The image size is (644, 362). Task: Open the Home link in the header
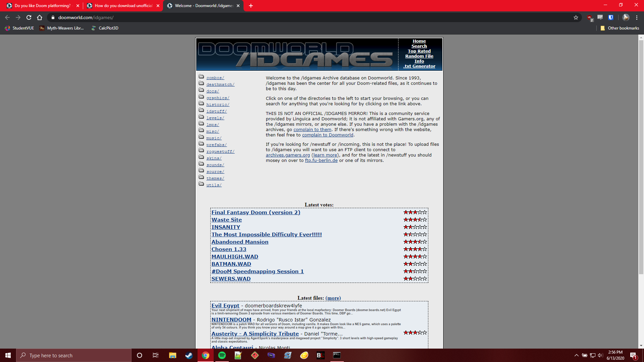click(419, 41)
